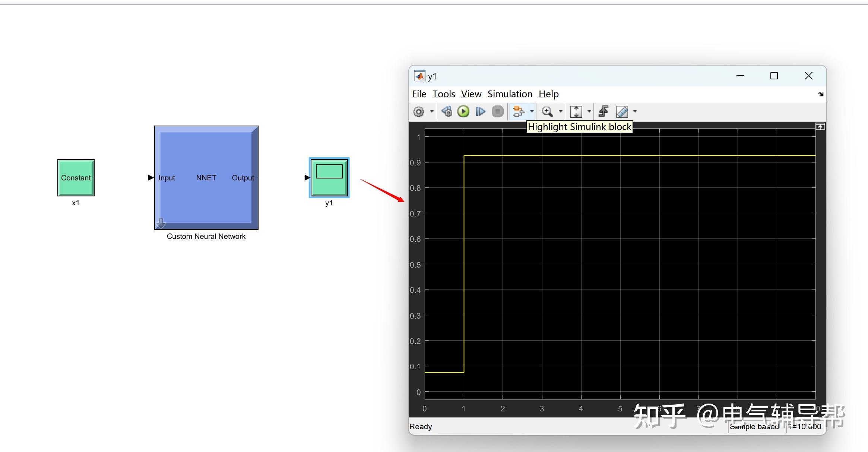Click 'Ready' status bar text
This screenshot has width=868, height=452.
421,427
